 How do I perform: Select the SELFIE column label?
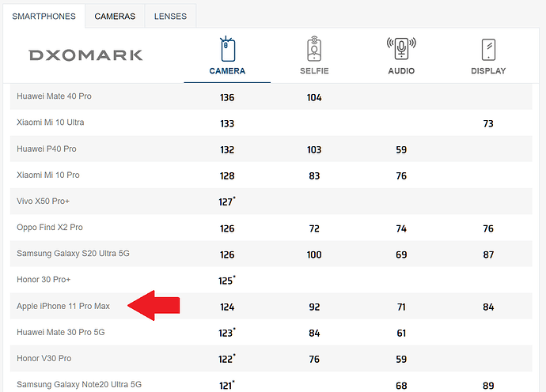pyautogui.click(x=314, y=71)
